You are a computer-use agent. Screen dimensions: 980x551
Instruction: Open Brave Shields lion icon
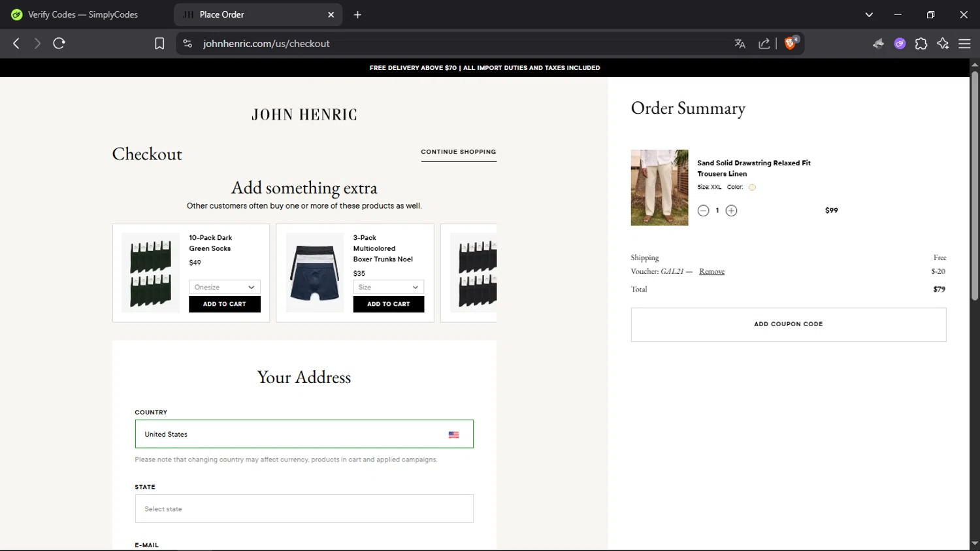click(791, 43)
